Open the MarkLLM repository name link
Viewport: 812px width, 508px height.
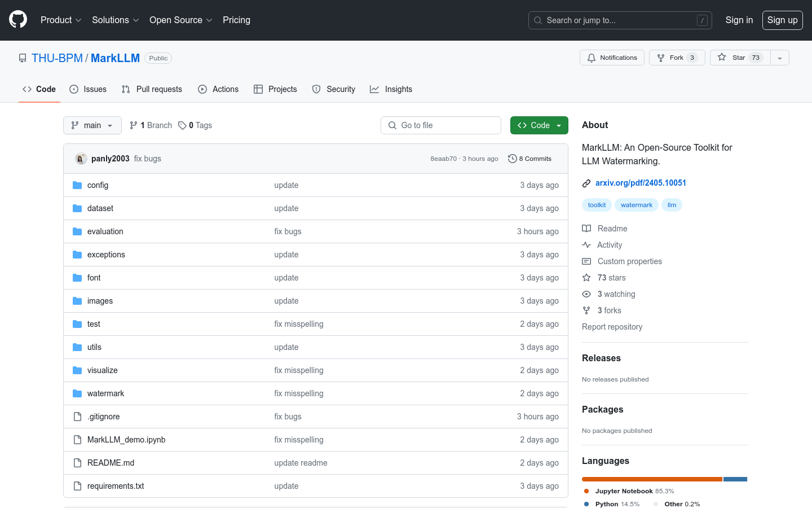(x=115, y=58)
